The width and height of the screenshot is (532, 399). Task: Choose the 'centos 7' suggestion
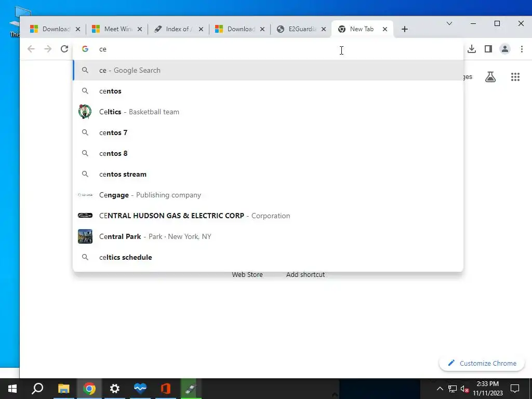tap(268, 132)
